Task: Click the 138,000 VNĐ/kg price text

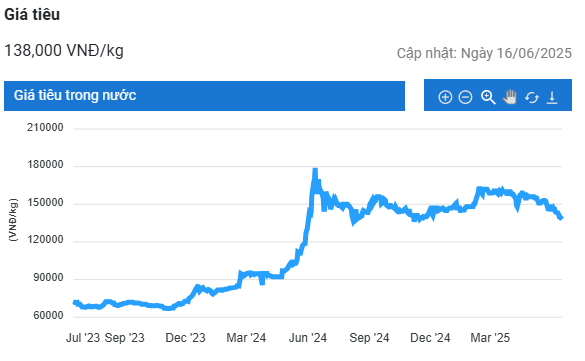Action: 64,50
